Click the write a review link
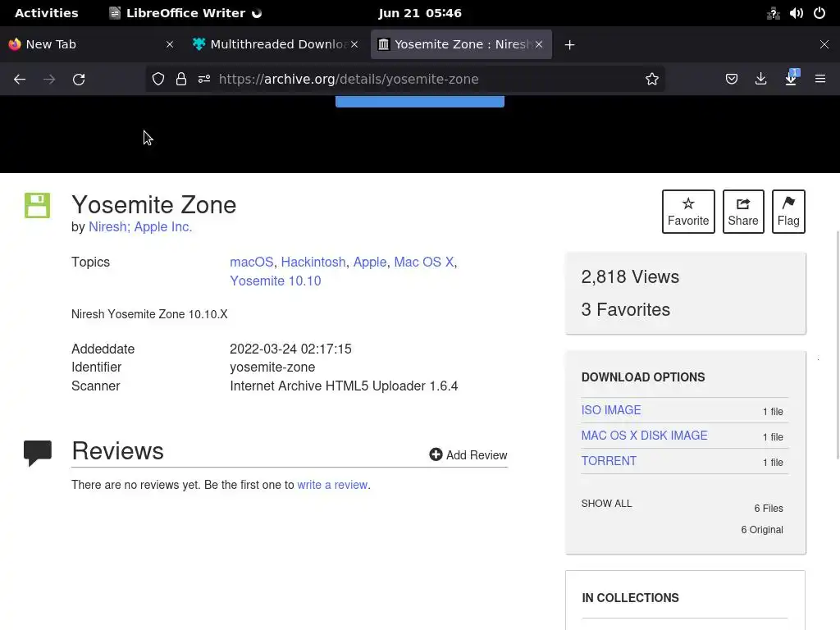Image resolution: width=840 pixels, height=630 pixels. click(332, 485)
